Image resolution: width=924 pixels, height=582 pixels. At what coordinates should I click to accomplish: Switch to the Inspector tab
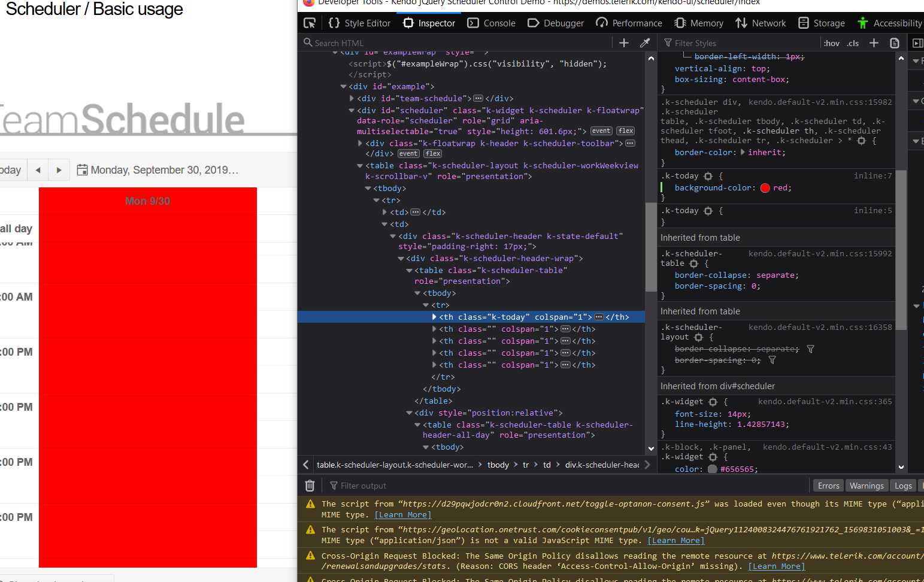click(429, 23)
